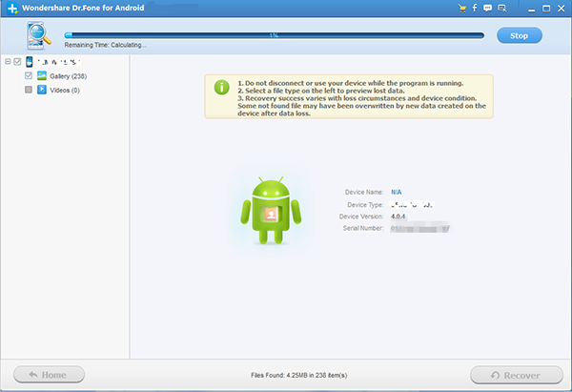Click the green info icon
Image resolution: width=572 pixels, height=392 pixels.
pos(222,87)
